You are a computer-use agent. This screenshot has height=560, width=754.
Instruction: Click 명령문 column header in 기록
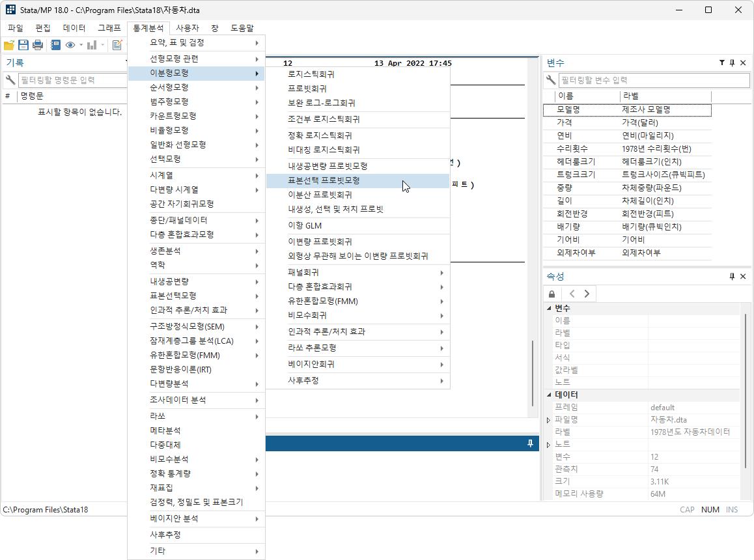coord(72,96)
